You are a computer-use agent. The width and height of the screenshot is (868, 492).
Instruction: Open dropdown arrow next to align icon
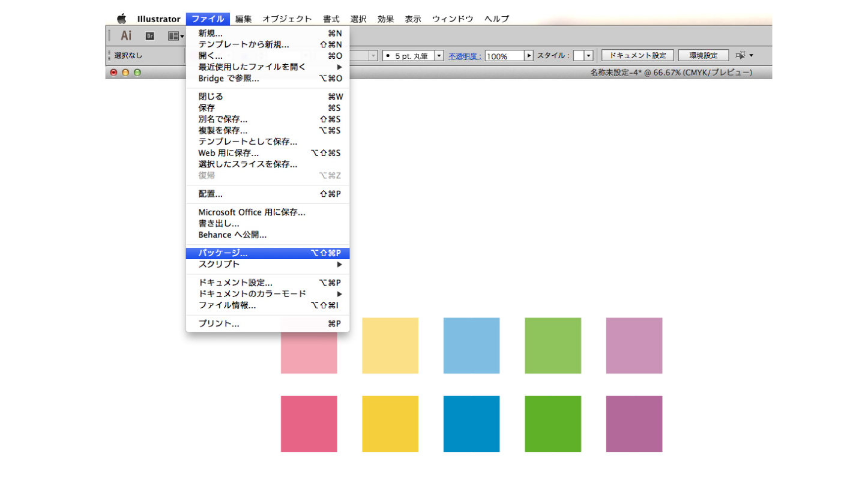point(751,55)
